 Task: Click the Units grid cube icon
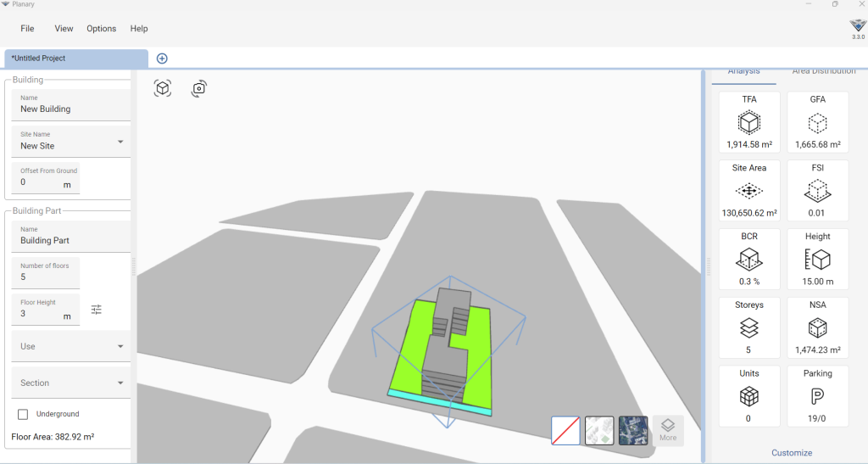(x=749, y=396)
